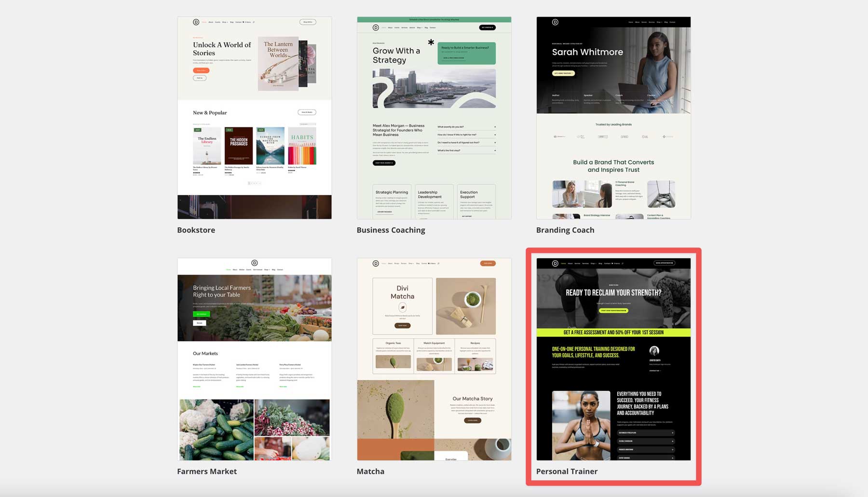Click 'Blog' in the Branding Coach navigation
The image size is (868, 497).
665,22
